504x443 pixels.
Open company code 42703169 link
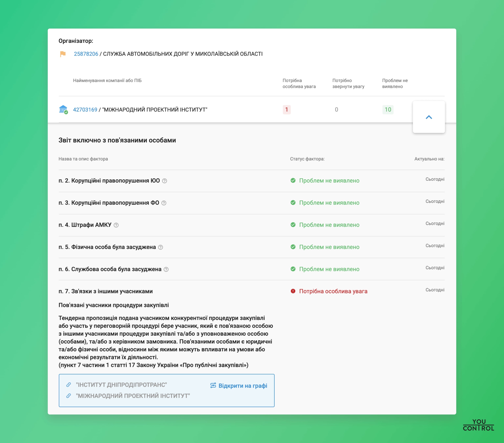coord(85,109)
